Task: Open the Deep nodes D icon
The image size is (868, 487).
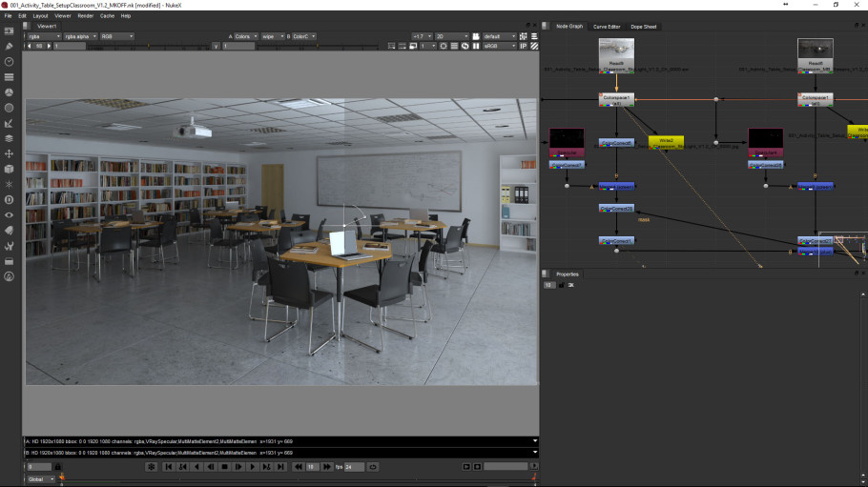Action: 9,200
